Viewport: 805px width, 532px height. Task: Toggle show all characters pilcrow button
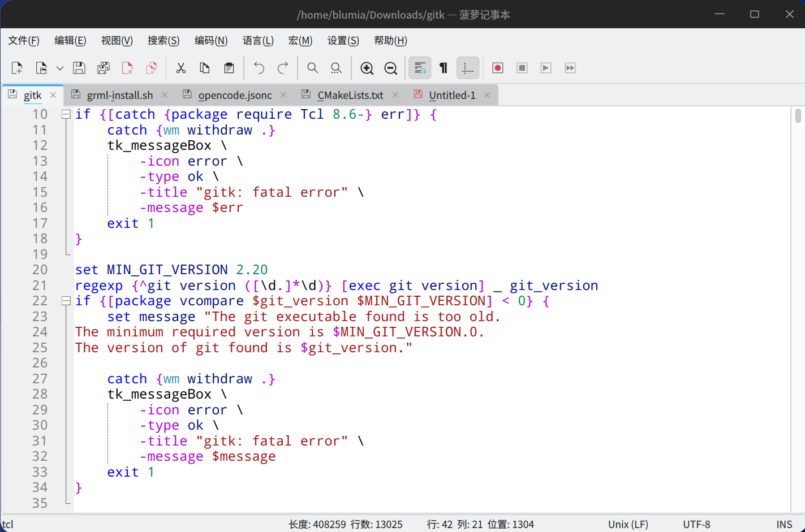point(444,68)
